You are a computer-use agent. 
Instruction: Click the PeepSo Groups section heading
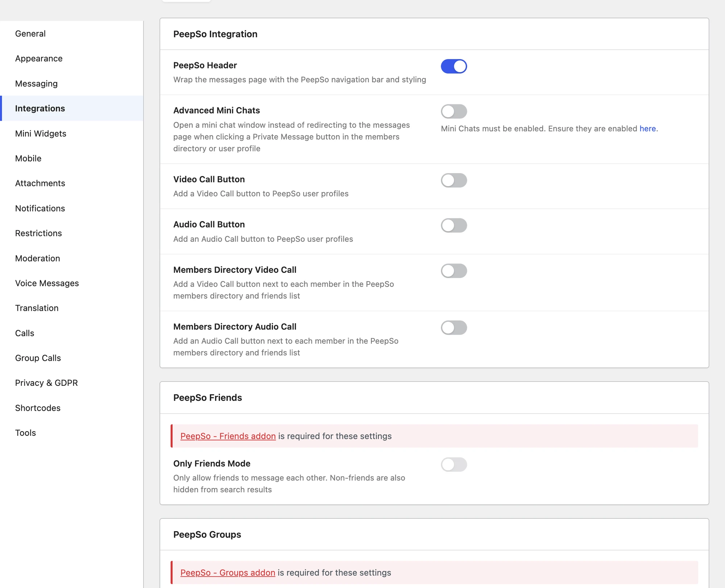point(207,535)
